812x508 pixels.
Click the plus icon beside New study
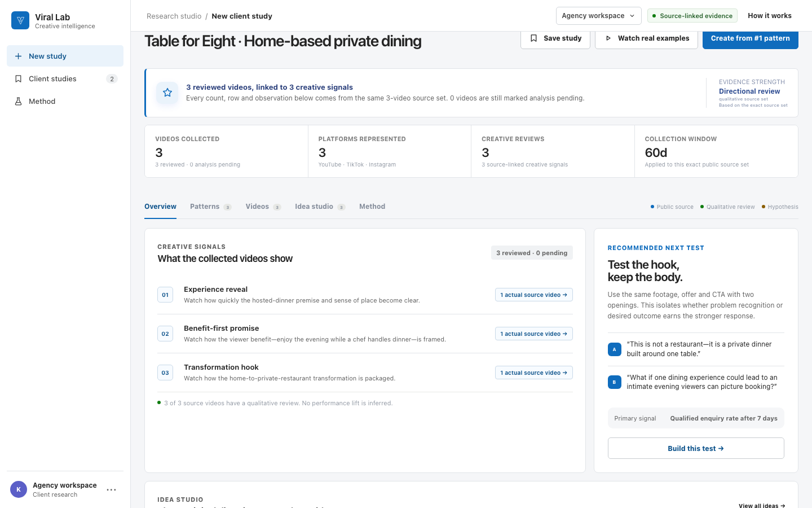point(18,56)
